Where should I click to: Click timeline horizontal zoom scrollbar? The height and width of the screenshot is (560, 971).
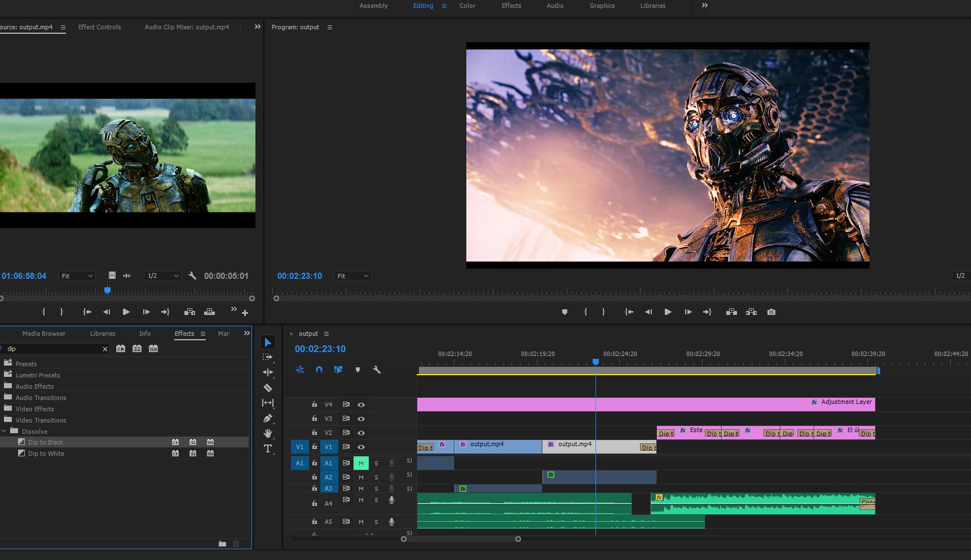click(x=461, y=539)
